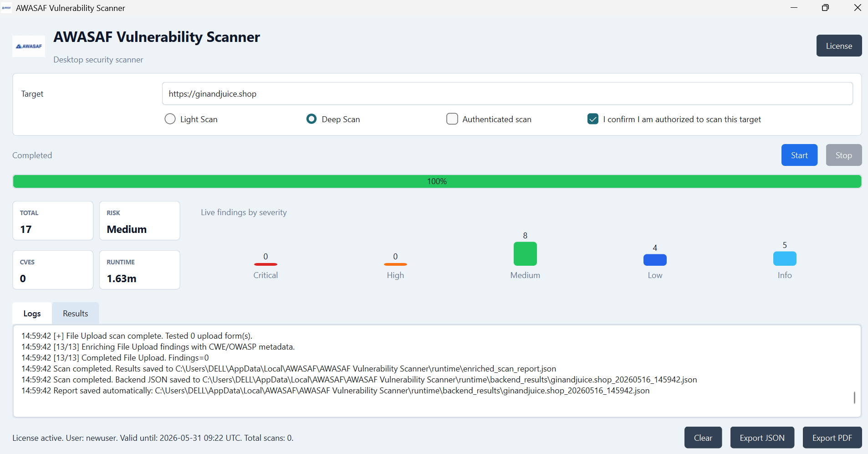The height and width of the screenshot is (454, 868).
Task: Click the 'Completed' status text
Action: coord(32,155)
